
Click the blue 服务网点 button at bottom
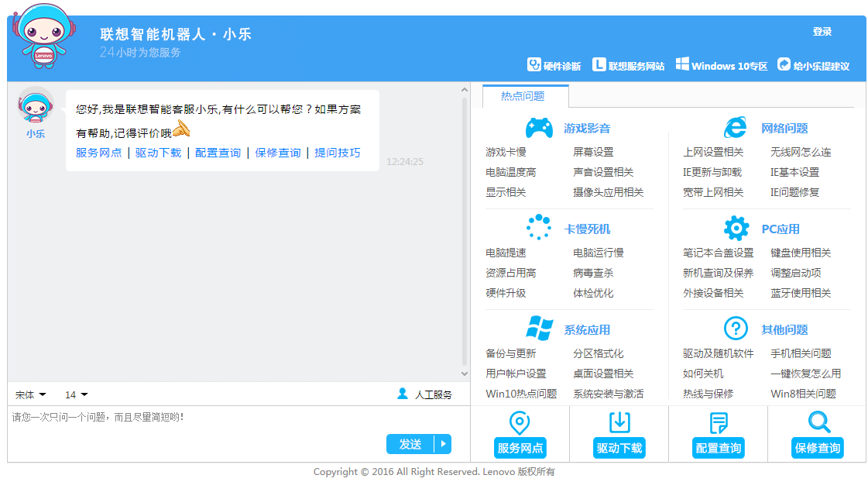coord(520,448)
